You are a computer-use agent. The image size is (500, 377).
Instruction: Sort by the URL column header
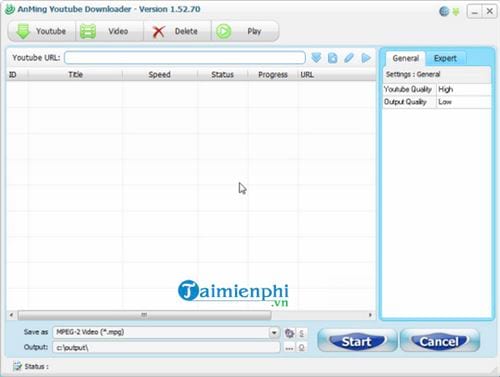(x=337, y=75)
